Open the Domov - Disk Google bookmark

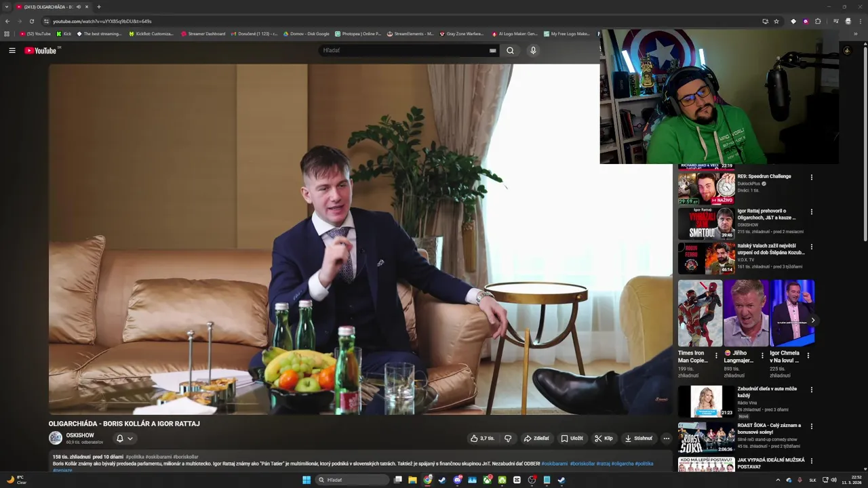[x=307, y=33]
